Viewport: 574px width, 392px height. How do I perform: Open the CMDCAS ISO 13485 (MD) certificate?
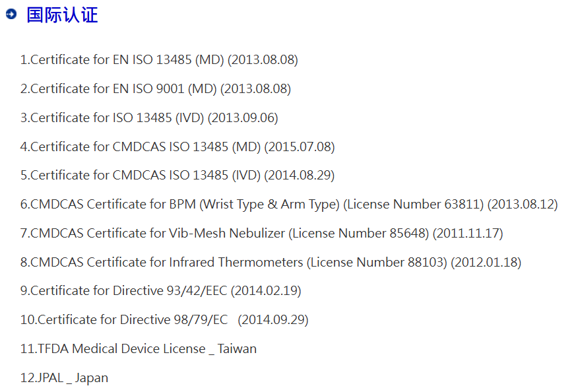click(x=177, y=147)
